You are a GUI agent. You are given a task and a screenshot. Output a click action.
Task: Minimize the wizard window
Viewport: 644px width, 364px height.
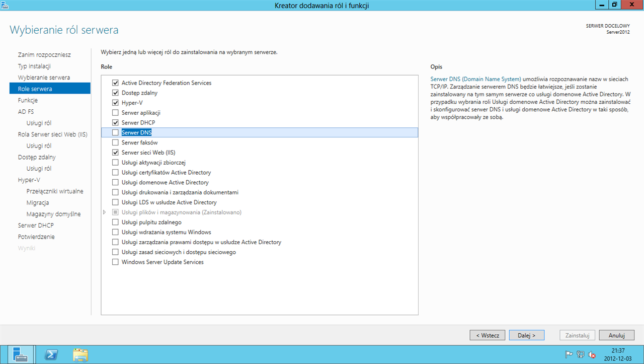tap(603, 5)
